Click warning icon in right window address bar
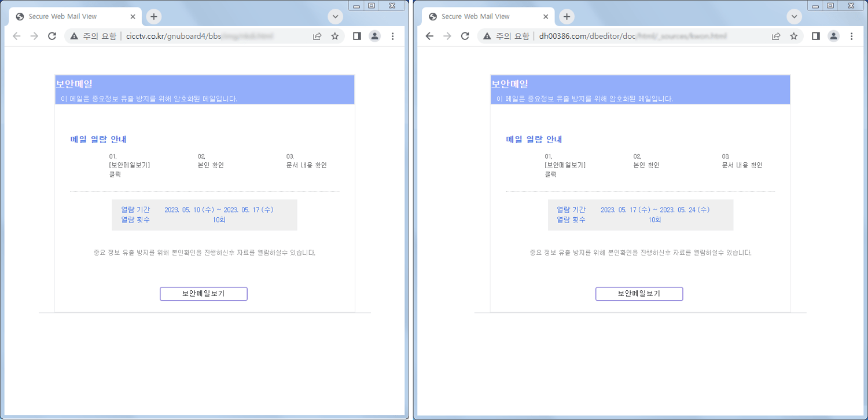 [x=487, y=36]
